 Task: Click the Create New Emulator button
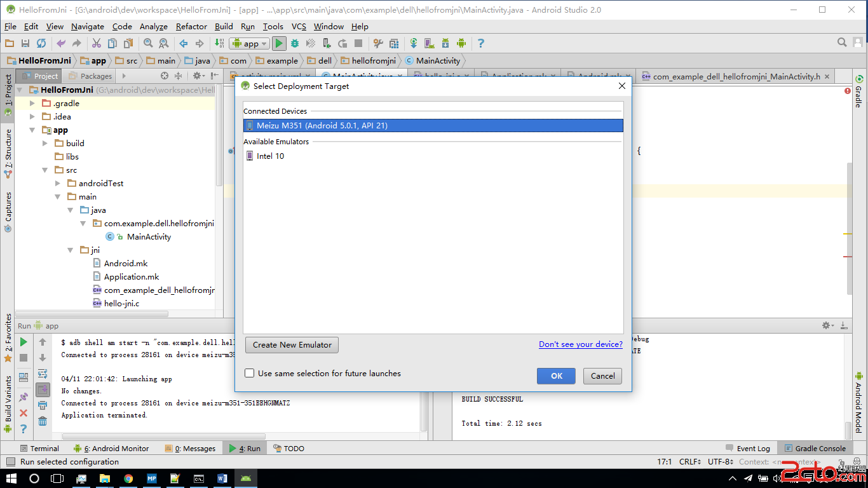[x=292, y=345]
